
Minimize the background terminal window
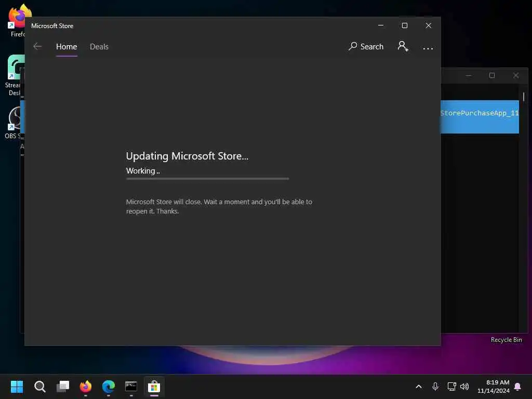(x=469, y=75)
